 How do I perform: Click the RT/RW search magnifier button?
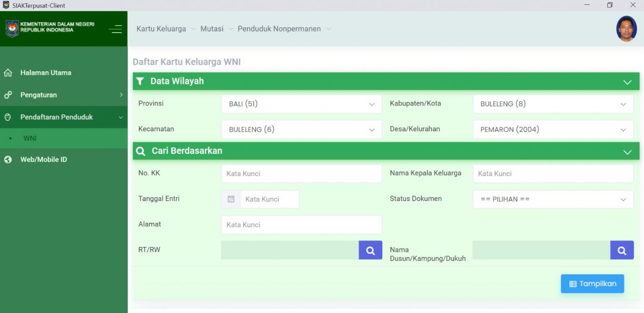click(370, 250)
